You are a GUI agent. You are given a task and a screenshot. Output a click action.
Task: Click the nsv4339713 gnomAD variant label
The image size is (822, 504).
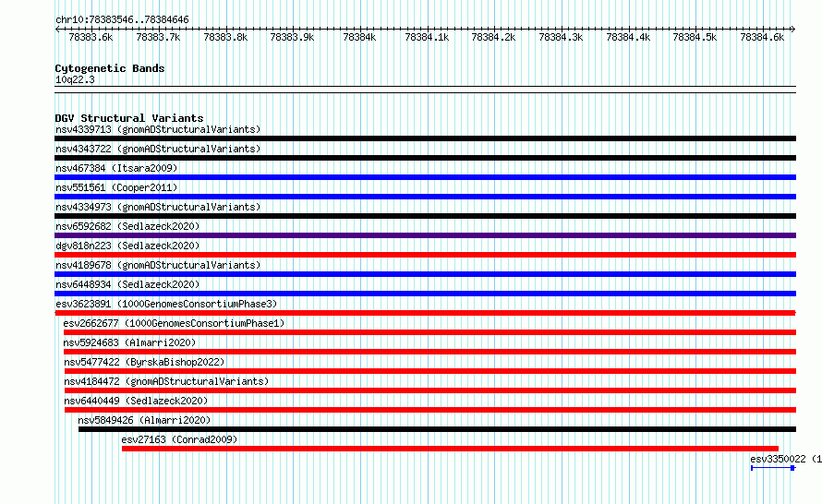[158, 129]
